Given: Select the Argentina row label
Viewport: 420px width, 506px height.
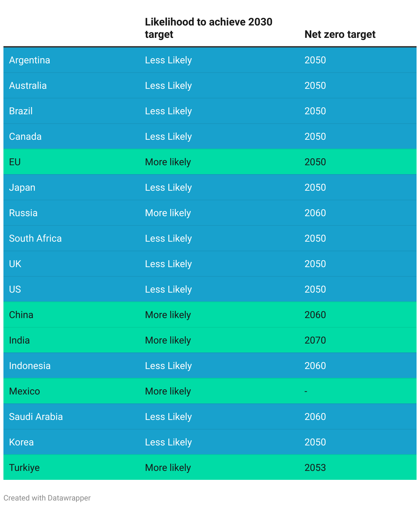Looking at the screenshot, I should click(30, 60).
